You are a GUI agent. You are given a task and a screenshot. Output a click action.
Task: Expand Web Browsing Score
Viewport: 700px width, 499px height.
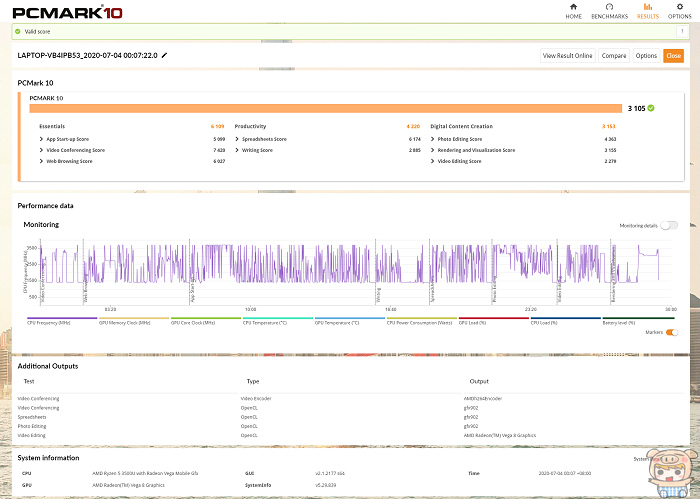41,161
